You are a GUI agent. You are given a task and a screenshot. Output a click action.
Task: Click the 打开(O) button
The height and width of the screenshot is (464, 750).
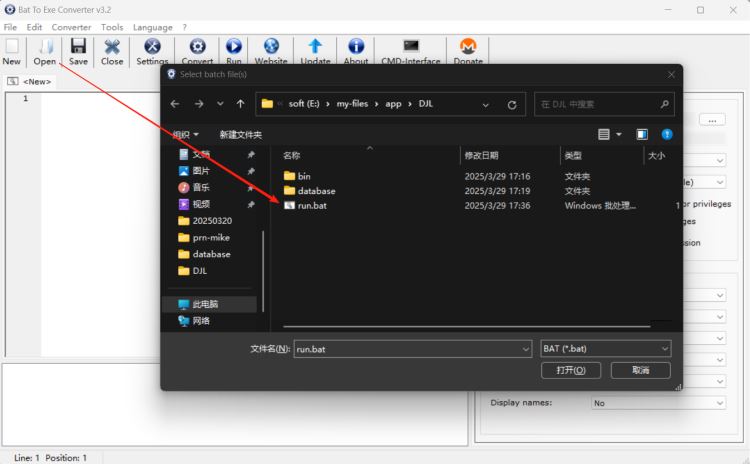tap(571, 370)
